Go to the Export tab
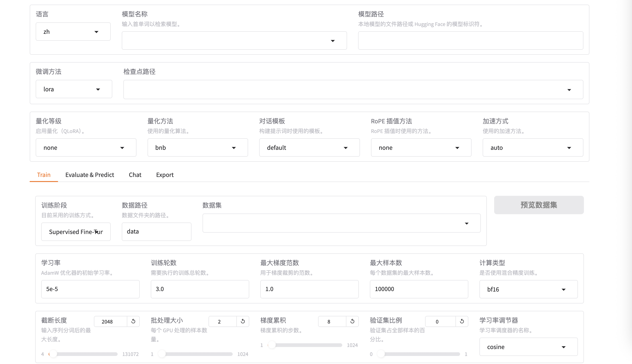This screenshot has width=632, height=364. tap(165, 175)
